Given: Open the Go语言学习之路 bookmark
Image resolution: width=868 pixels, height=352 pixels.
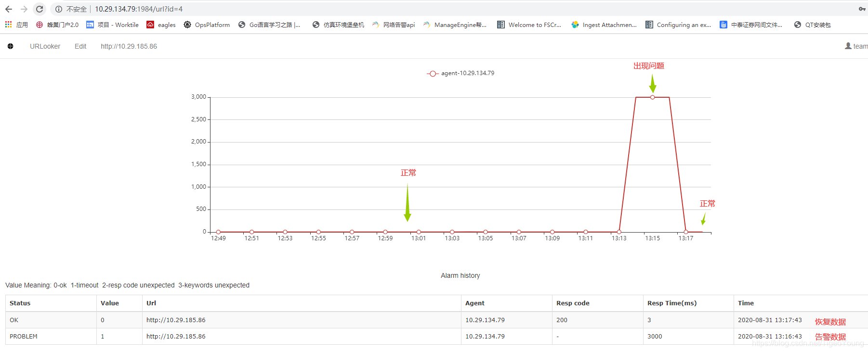Looking at the screenshot, I should [269, 25].
